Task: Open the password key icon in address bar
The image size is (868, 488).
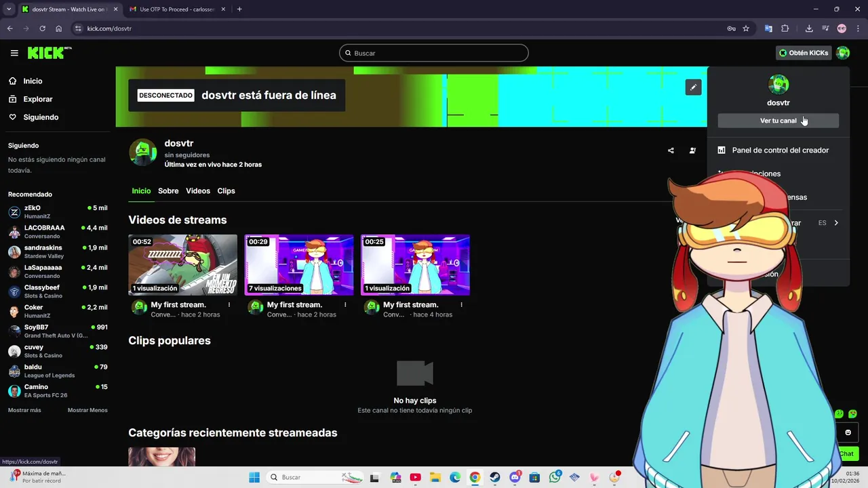Action: click(731, 28)
